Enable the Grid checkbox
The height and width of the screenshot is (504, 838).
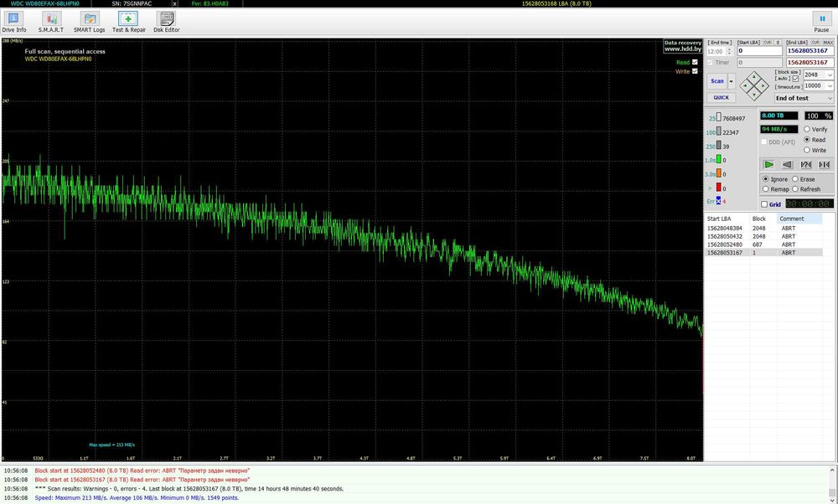coord(764,203)
